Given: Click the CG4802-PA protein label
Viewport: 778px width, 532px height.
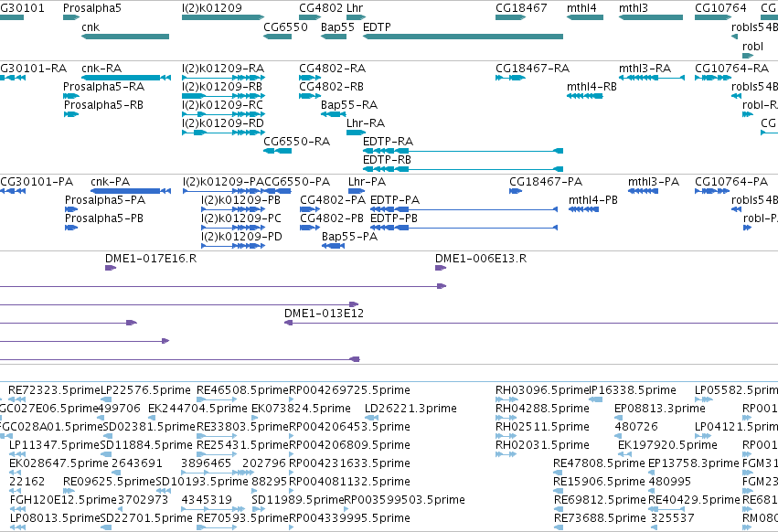Looking at the screenshot, I should coord(333,200).
